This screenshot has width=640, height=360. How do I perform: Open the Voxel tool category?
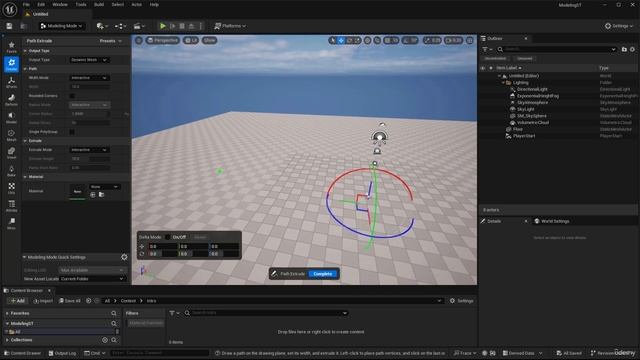pos(11,153)
